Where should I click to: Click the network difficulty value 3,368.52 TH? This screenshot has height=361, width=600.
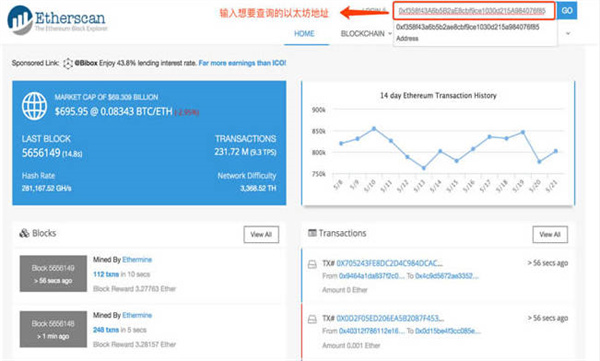coord(258,188)
